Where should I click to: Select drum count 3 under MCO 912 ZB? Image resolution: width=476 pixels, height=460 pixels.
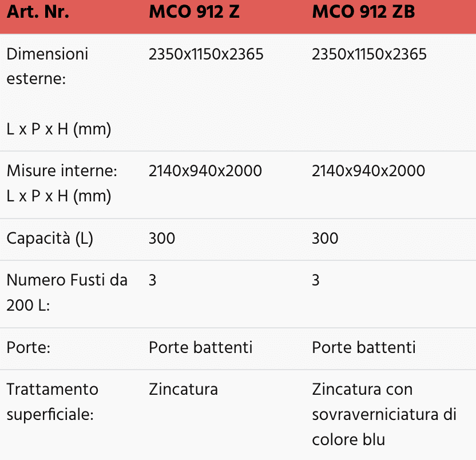point(316,280)
